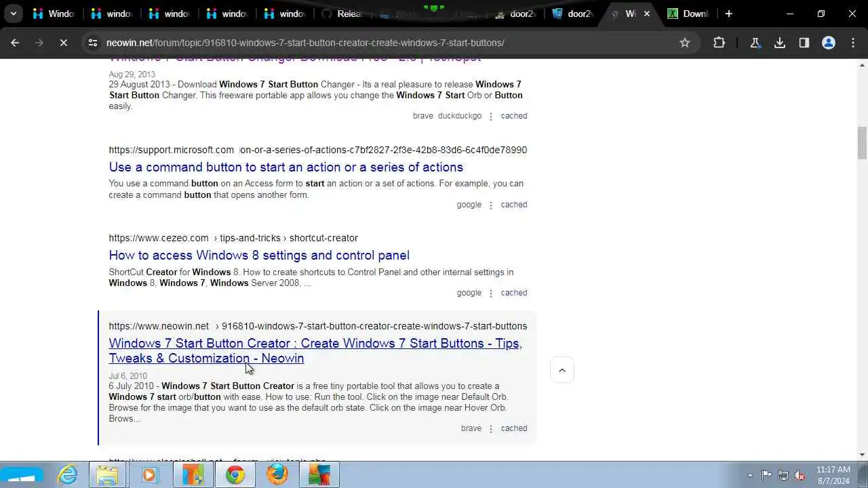This screenshot has width=868, height=488.
Task: Open Windows Media Player in the taskbar
Action: 149,475
